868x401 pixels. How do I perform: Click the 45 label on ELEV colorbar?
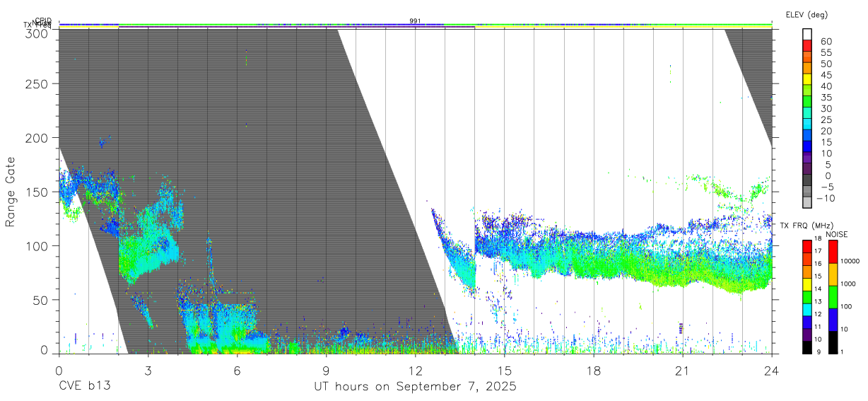825,75
